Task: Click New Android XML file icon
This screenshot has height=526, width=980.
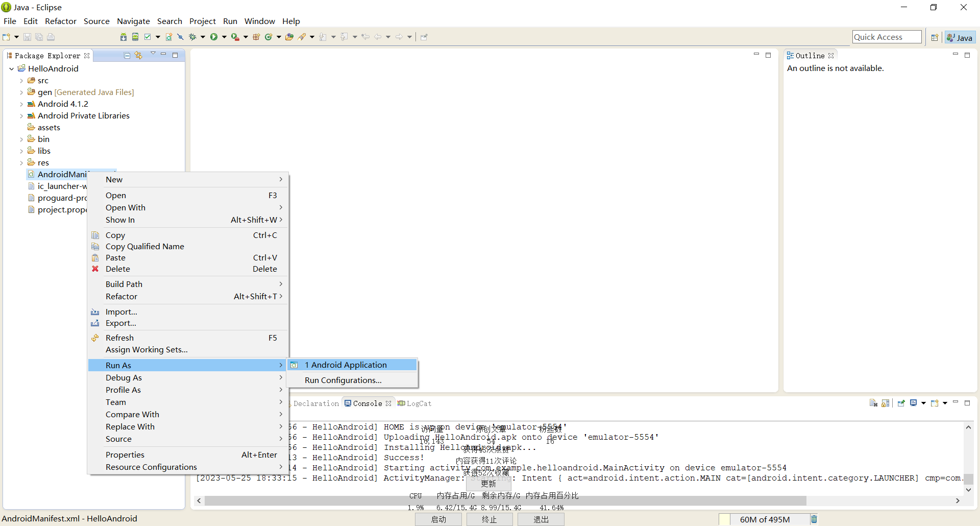Action: pos(169,37)
